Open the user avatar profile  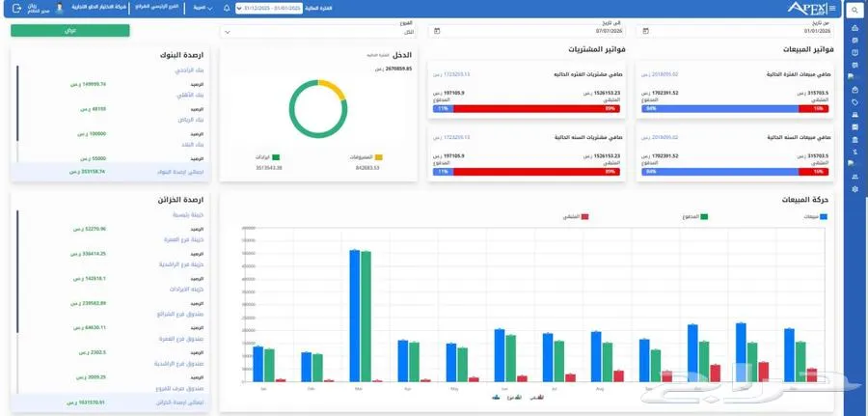[x=59, y=9]
